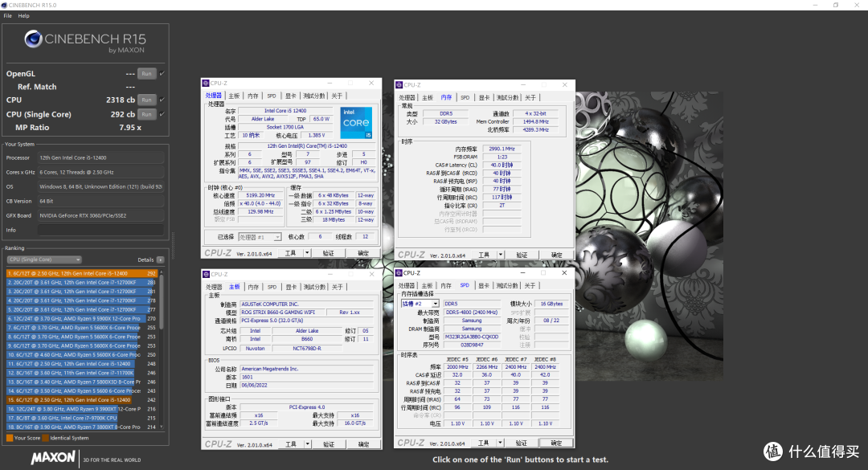Image resolution: width=868 pixels, height=470 pixels.
Task: Click 验证 in the SPD CPU-Z window
Action: tap(522, 443)
